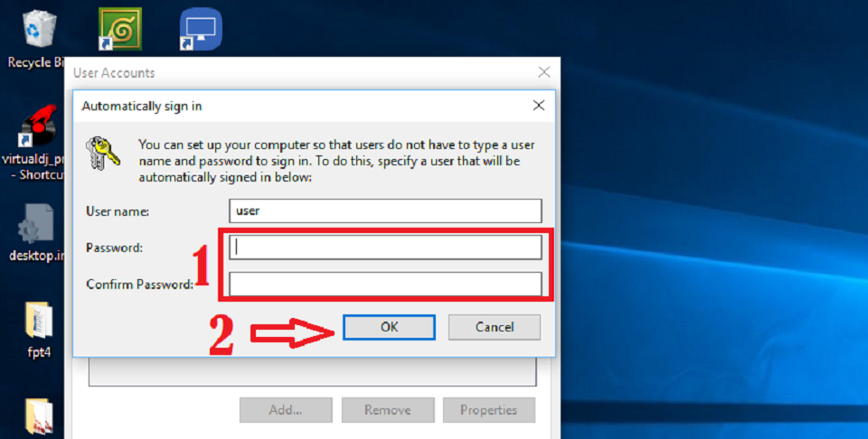Click the Properties button in User Accounts
The width and height of the screenshot is (868, 439).
click(x=489, y=410)
